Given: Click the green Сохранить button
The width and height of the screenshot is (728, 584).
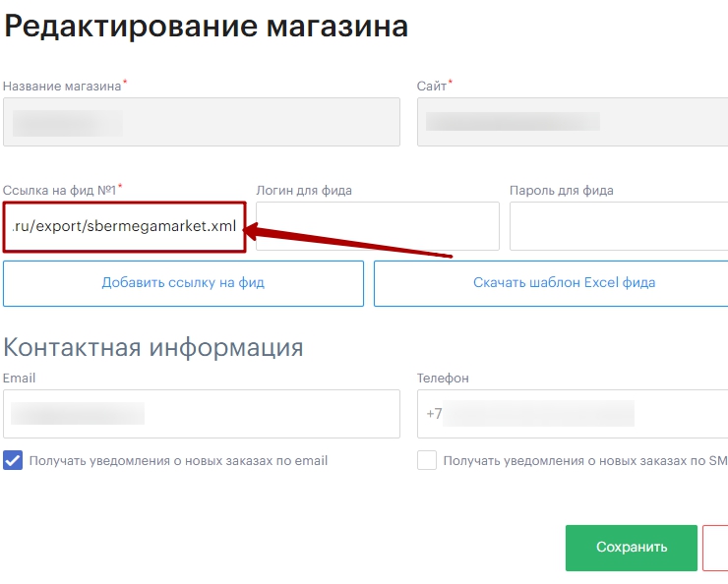Looking at the screenshot, I should click(632, 548).
